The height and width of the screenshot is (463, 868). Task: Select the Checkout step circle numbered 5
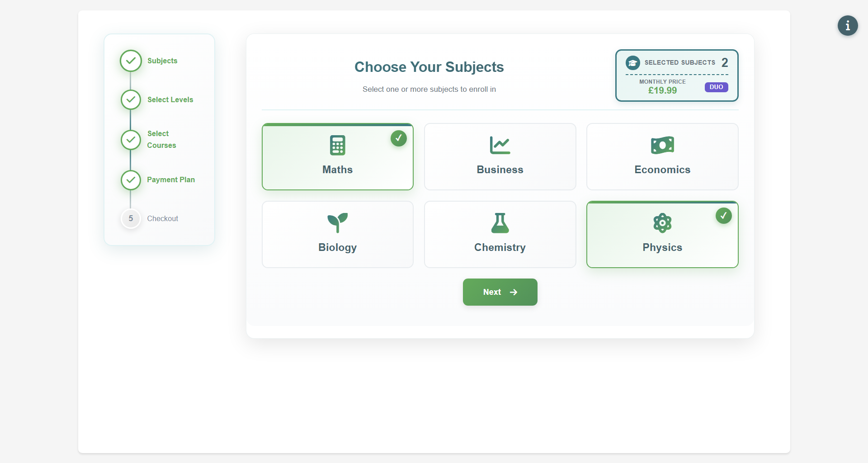click(130, 218)
